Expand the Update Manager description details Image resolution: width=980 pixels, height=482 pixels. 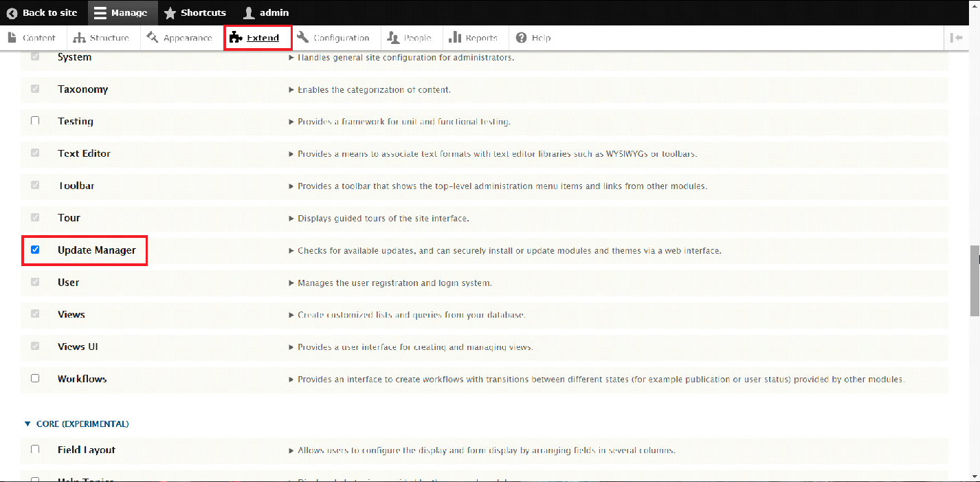[291, 251]
